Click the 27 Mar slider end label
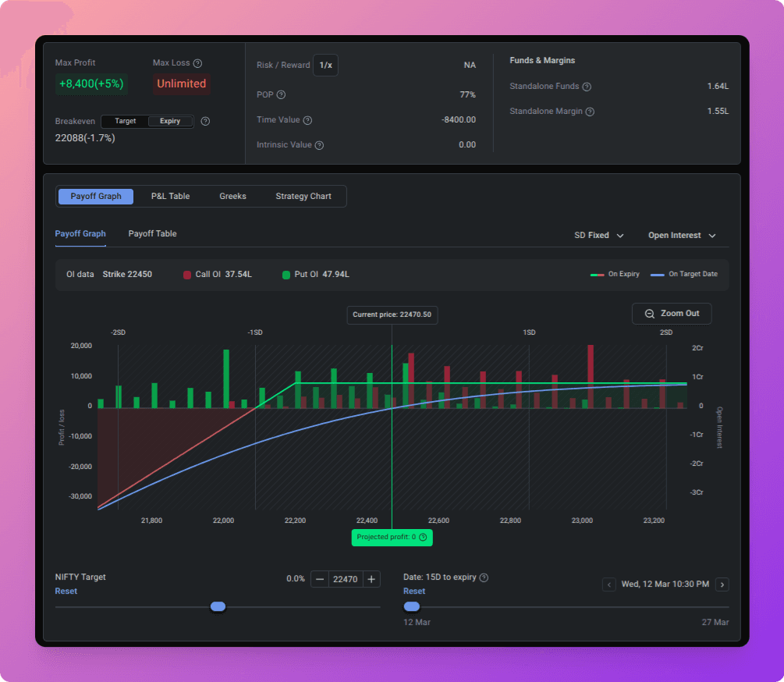 [x=715, y=622]
